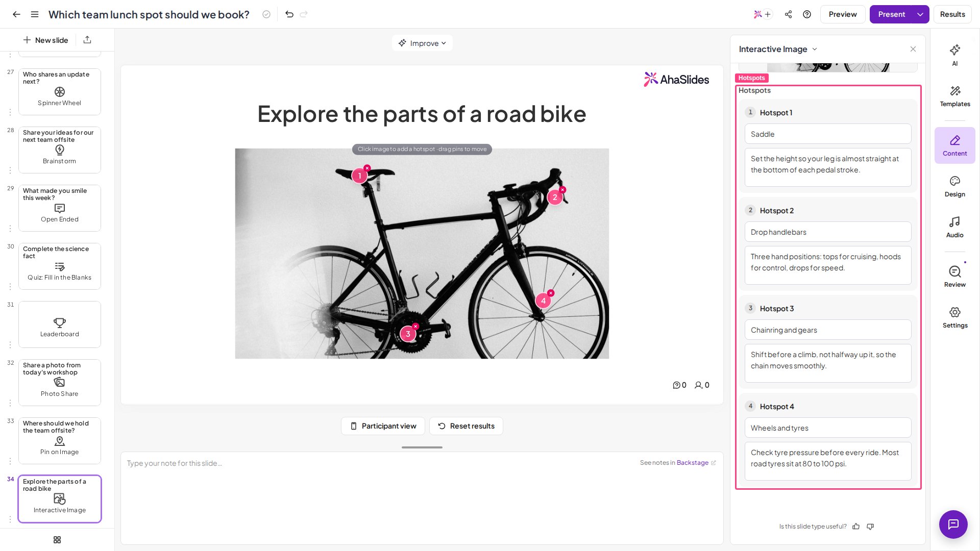This screenshot has width=980, height=551.
Task: Open the help question mark icon
Action: [807, 14]
